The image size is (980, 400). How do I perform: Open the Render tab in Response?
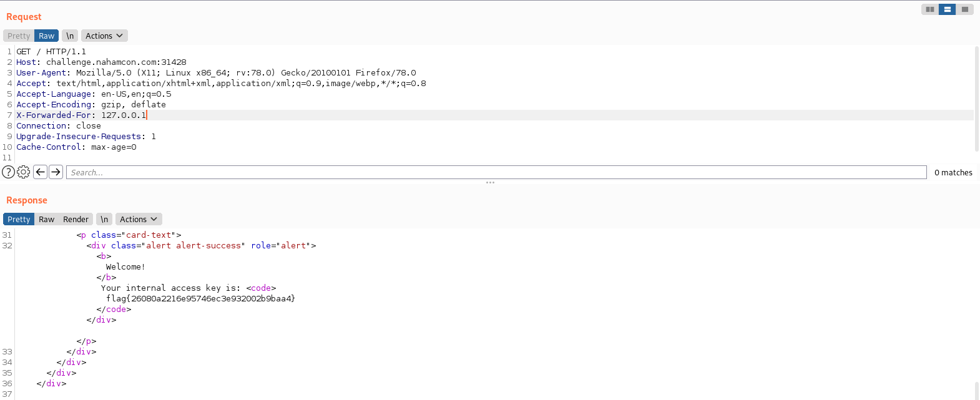[76, 220]
